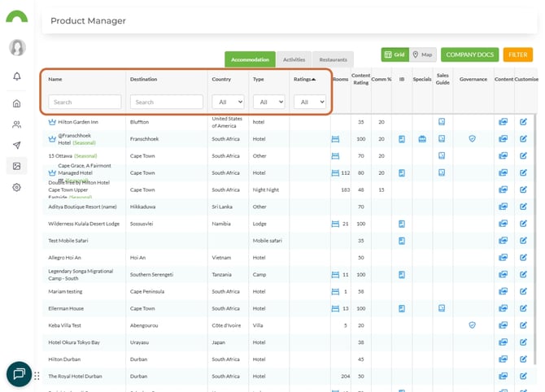Open Sales Guide icon for Ellerman House
Viewport: 545px width, 392px height.
tap(442, 308)
